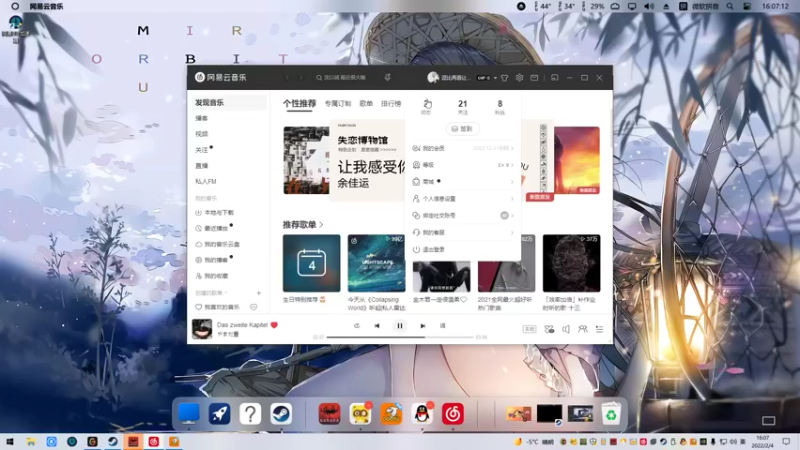
Task: Go back with the left arrow
Action: pos(287,78)
